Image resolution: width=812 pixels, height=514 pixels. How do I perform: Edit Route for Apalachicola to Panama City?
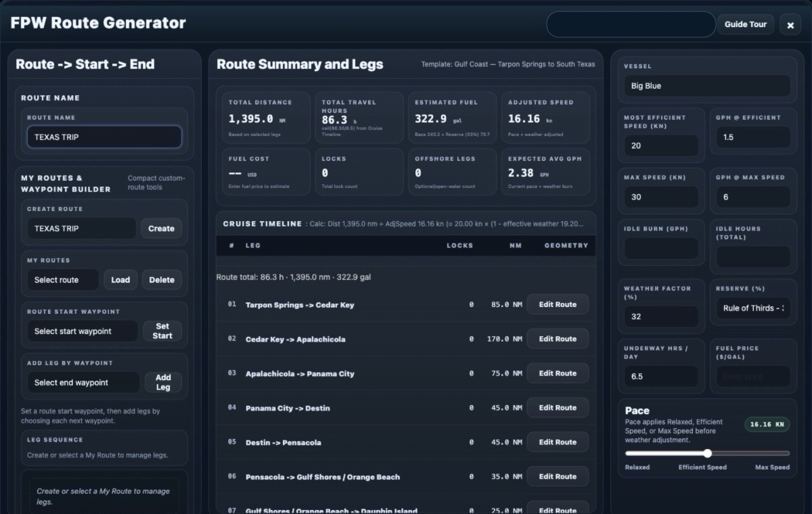pyautogui.click(x=558, y=373)
